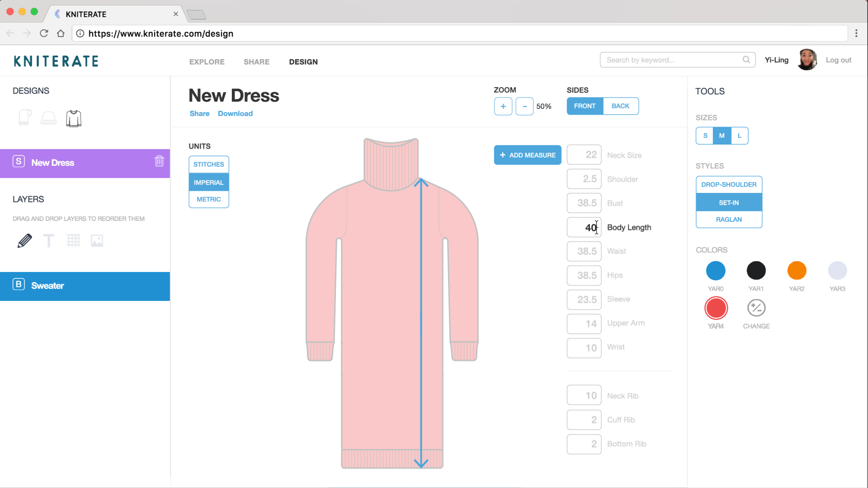This screenshot has height=488, width=868.
Task: Select the sweater design icon
Action: click(74, 118)
